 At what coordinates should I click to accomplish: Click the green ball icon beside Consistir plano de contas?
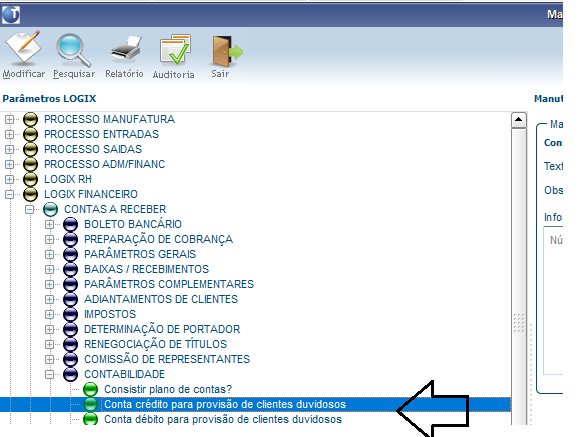click(90, 389)
